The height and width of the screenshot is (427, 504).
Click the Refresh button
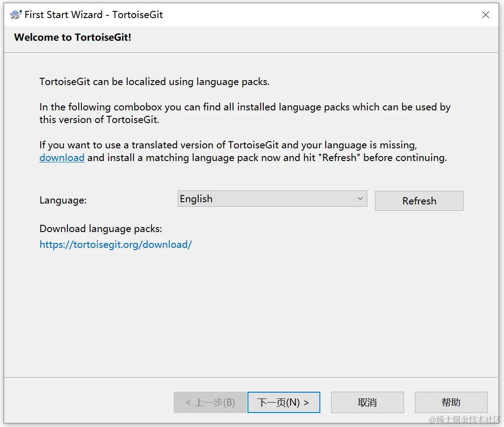419,201
